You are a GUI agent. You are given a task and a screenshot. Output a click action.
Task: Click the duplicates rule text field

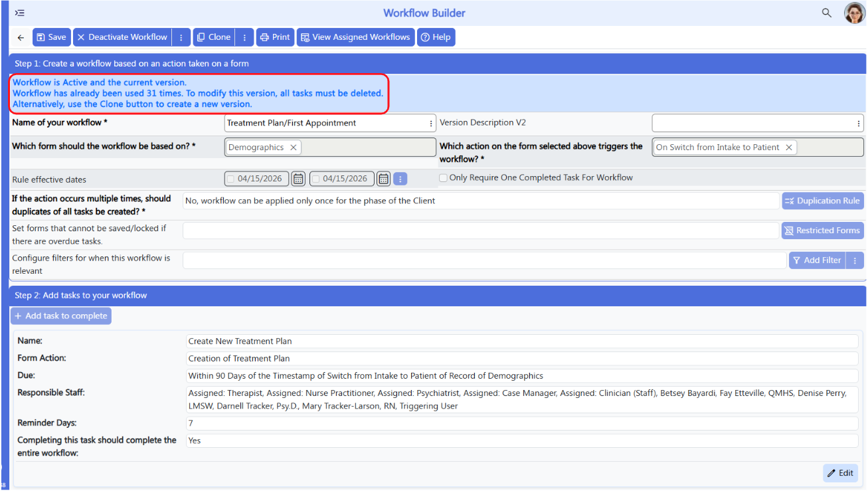(x=481, y=201)
